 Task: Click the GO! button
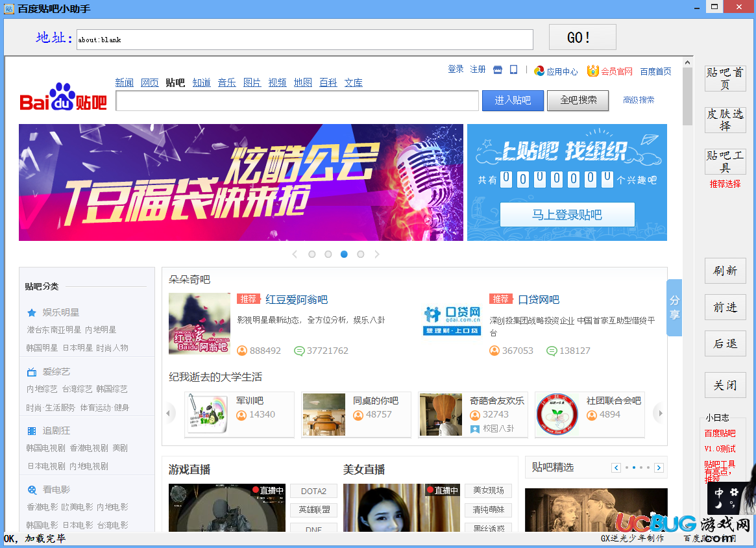pyautogui.click(x=583, y=37)
